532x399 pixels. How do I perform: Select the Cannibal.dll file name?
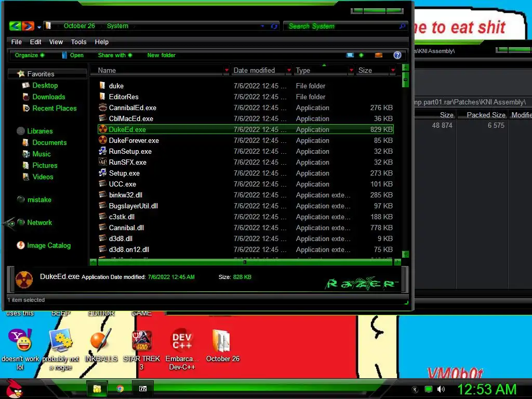pyautogui.click(x=126, y=228)
